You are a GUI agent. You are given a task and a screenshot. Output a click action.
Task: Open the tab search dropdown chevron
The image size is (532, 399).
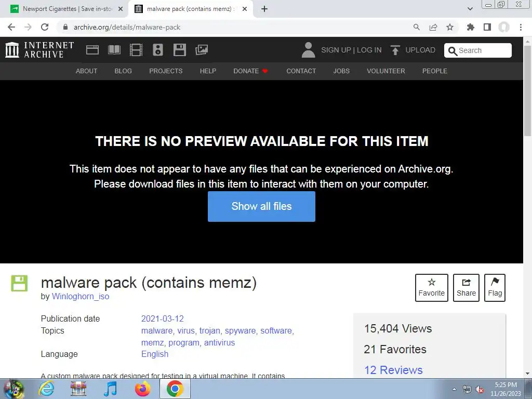(x=470, y=9)
